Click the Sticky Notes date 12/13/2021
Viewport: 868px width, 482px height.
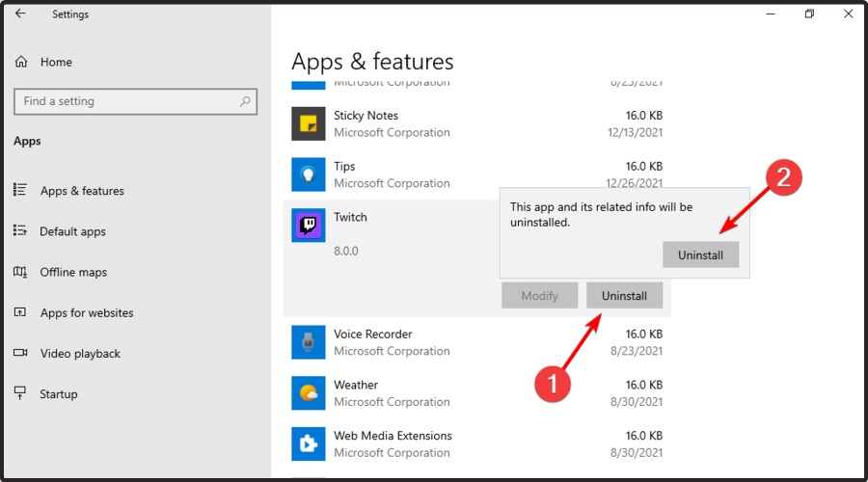pyautogui.click(x=635, y=132)
